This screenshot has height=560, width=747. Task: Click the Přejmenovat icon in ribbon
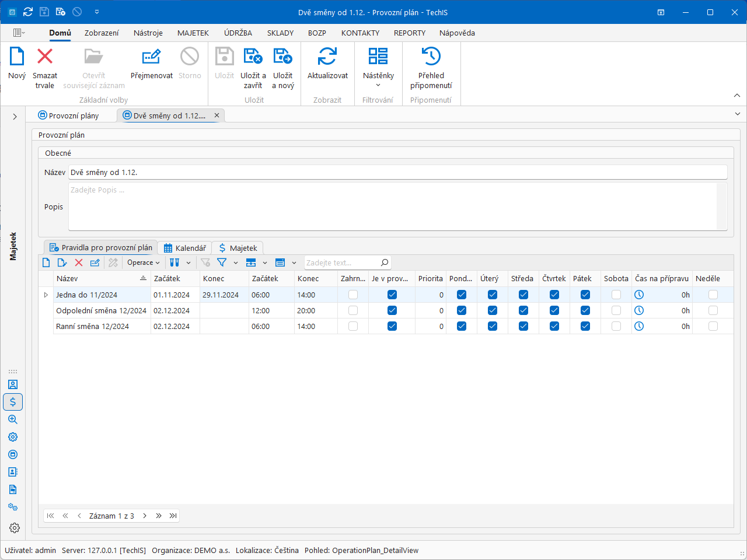click(151, 57)
